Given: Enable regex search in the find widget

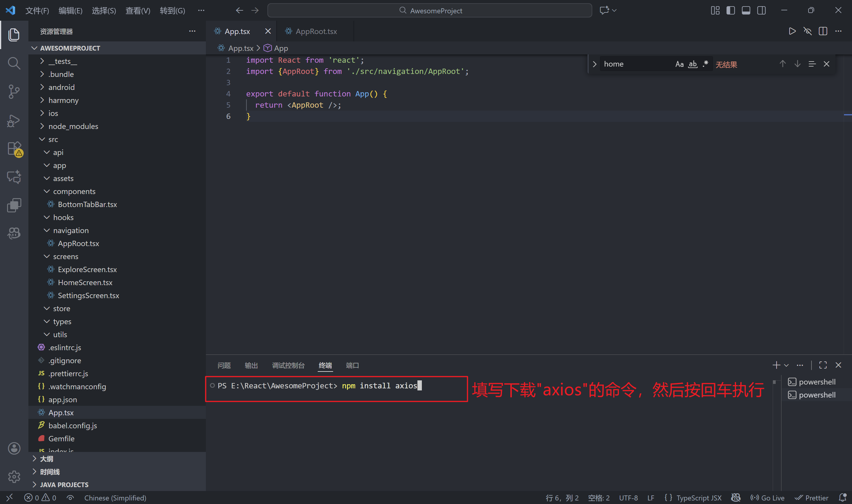Looking at the screenshot, I should [x=705, y=64].
